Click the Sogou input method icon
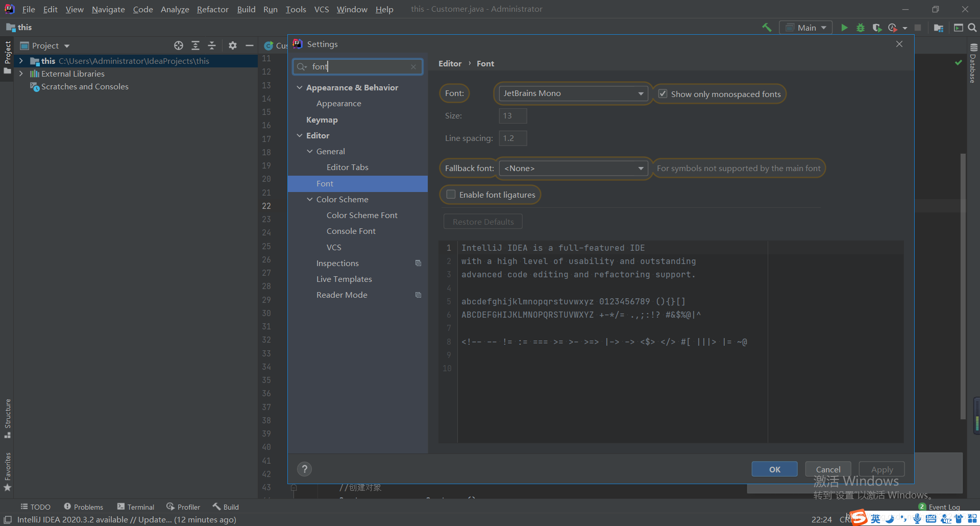980x526 pixels. click(x=859, y=518)
